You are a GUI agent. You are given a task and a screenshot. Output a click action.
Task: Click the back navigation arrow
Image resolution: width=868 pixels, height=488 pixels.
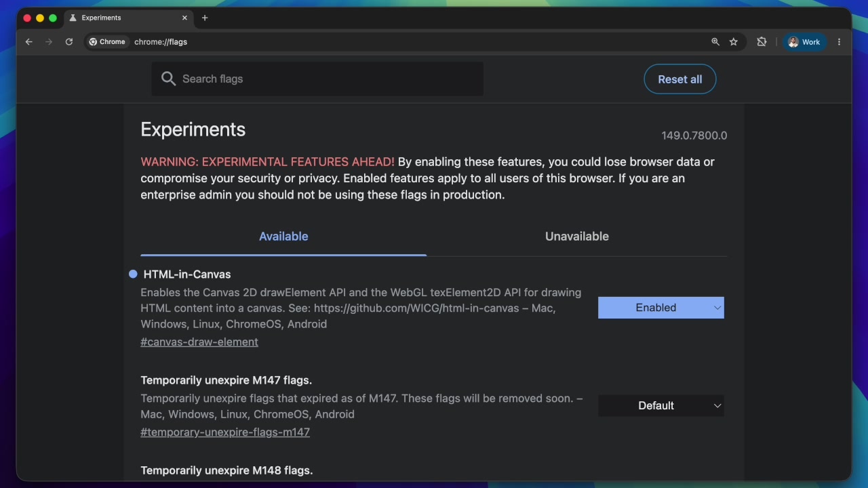[28, 41]
